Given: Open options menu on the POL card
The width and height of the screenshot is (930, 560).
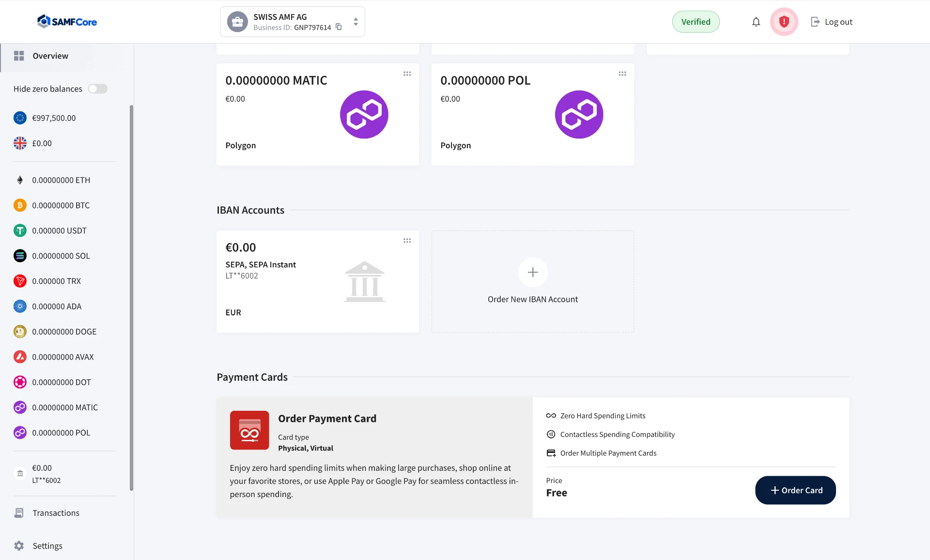Looking at the screenshot, I should pos(622,74).
